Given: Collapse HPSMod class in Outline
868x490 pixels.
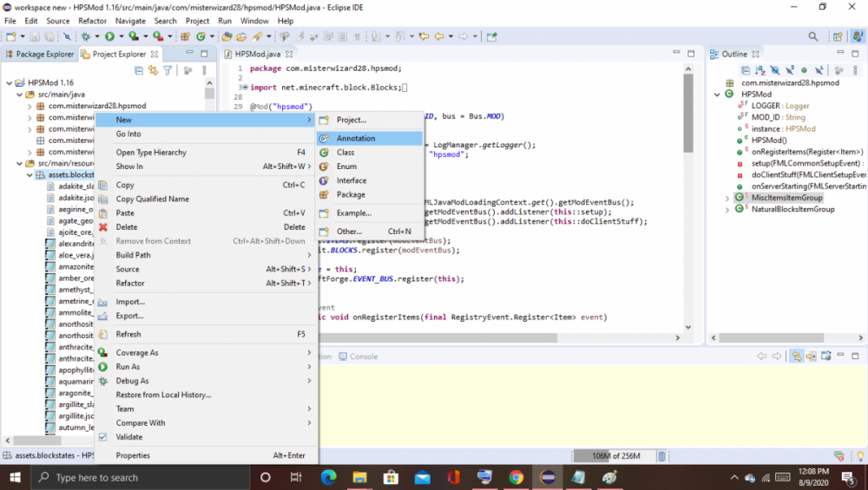Looking at the screenshot, I should pyautogui.click(x=718, y=95).
